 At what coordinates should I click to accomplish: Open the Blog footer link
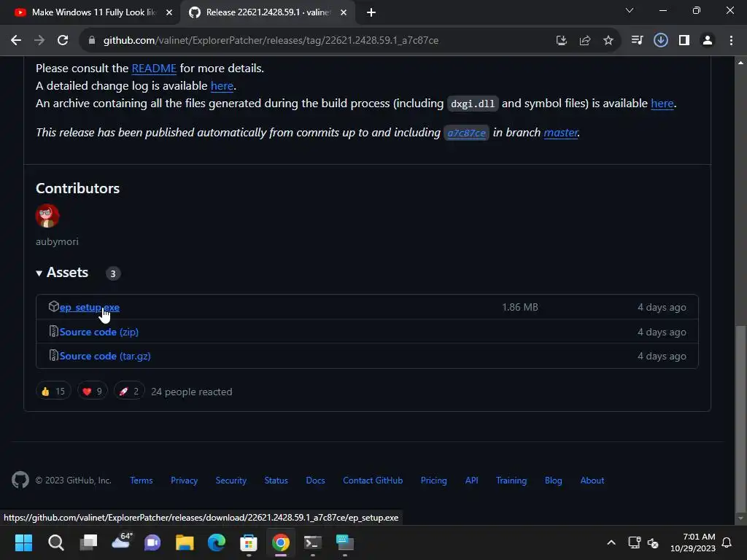pos(553,481)
